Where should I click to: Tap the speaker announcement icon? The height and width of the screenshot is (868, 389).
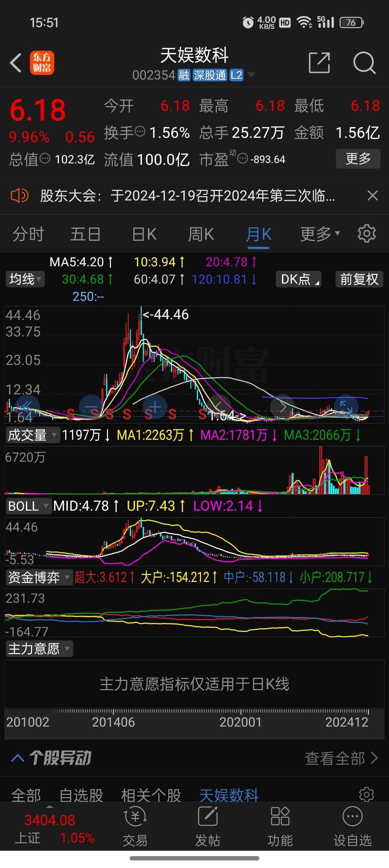tap(19, 196)
